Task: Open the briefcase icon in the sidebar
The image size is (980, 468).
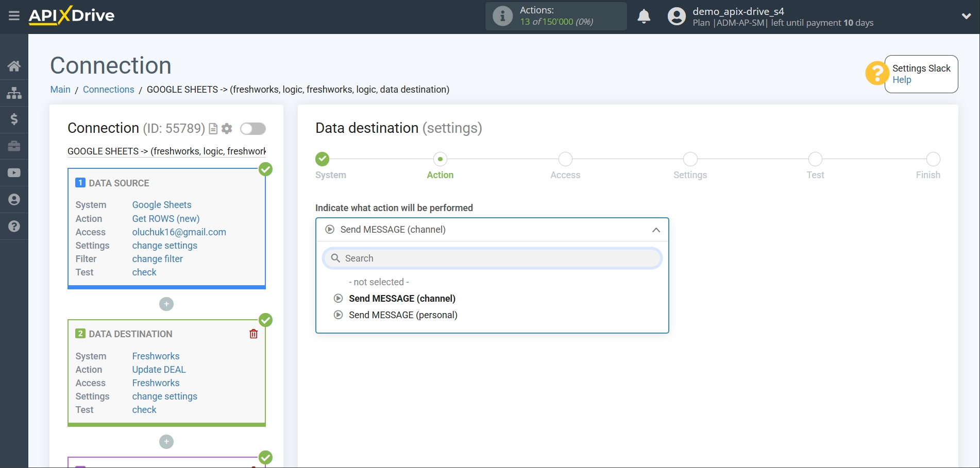Action: [14, 146]
